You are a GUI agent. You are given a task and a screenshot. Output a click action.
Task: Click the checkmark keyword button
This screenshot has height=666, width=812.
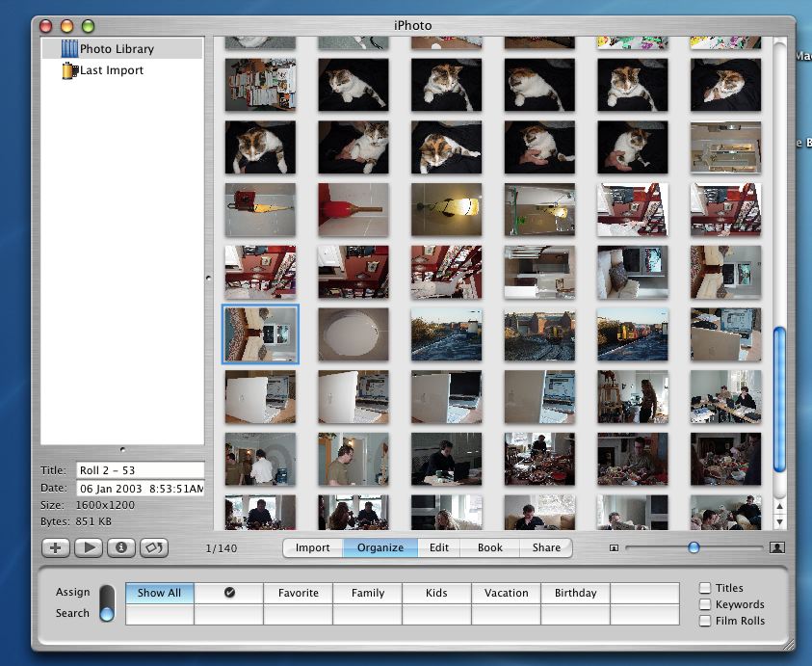pos(229,593)
